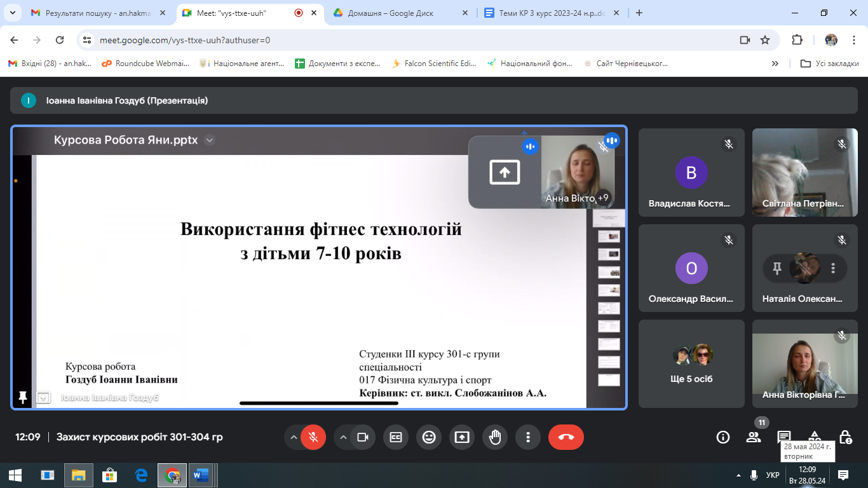
Task: Open Microsoft Edge from the taskbar
Action: coord(140,475)
